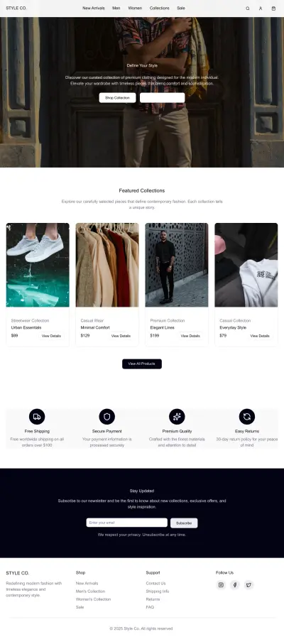Open the shopping bag icon

[x=274, y=9]
